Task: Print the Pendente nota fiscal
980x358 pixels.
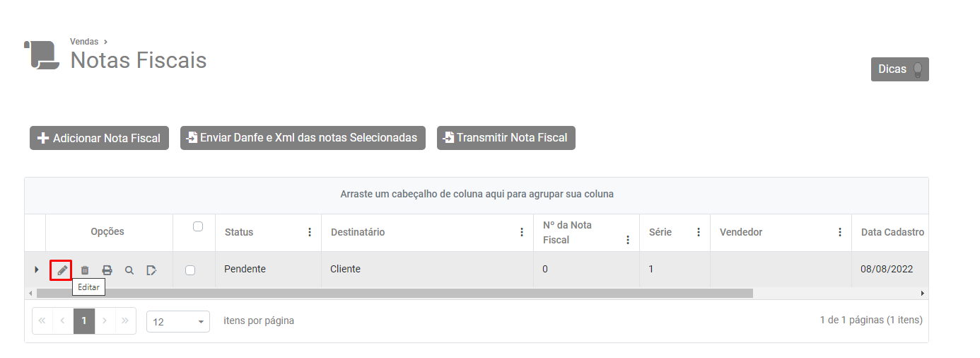Action: pos(107,270)
